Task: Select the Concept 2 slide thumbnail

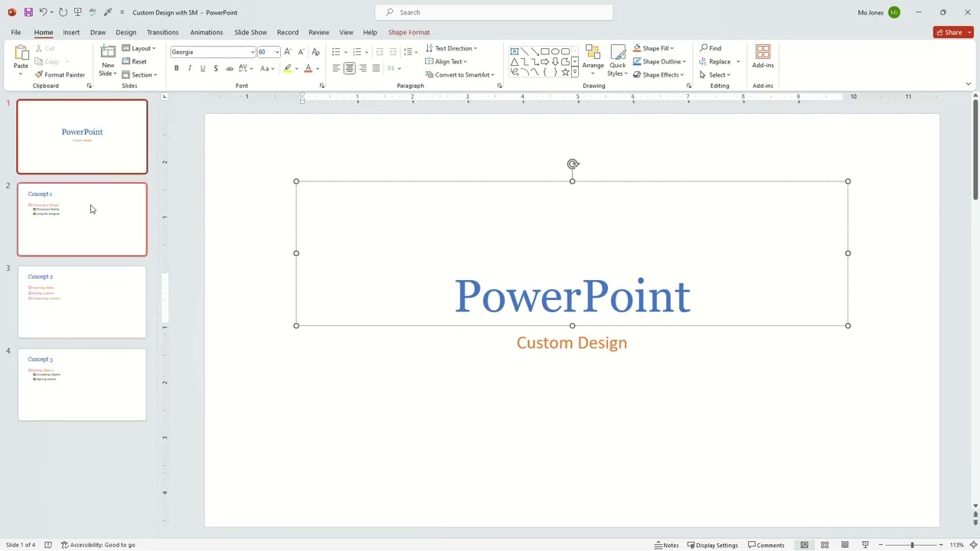Action: [x=82, y=302]
